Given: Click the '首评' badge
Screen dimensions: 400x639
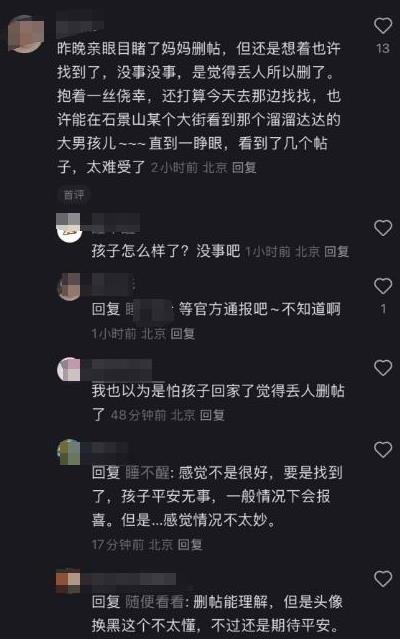Looking at the screenshot, I should click(74, 195).
